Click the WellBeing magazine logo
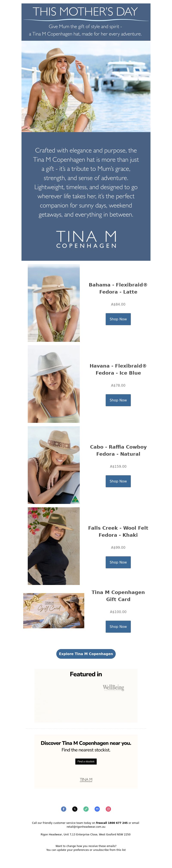The width and height of the screenshot is (172, 868). pyautogui.click(x=113, y=687)
